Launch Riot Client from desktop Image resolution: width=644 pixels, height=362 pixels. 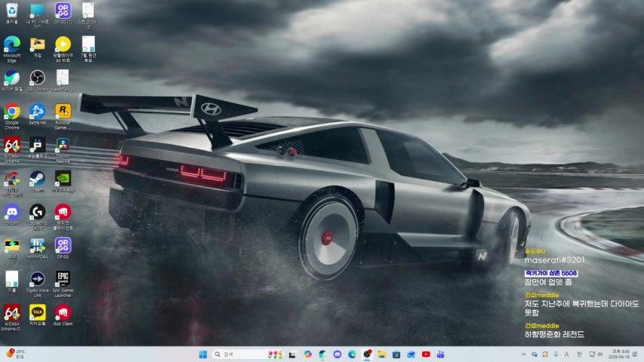pos(63,312)
